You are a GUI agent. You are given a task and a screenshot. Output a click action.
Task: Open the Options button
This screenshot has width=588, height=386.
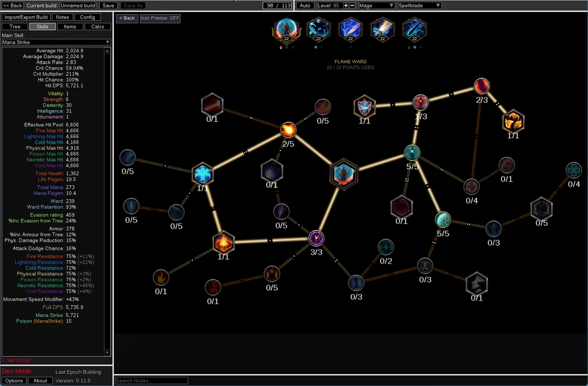(x=14, y=381)
